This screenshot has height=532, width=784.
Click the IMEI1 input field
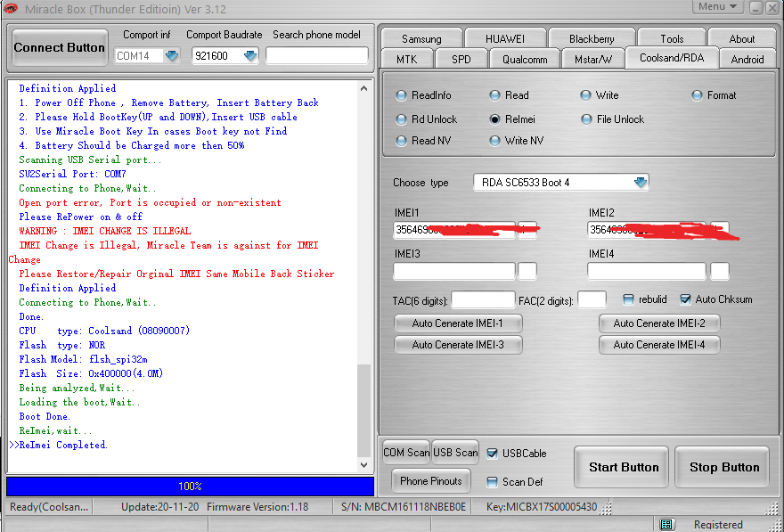[454, 230]
